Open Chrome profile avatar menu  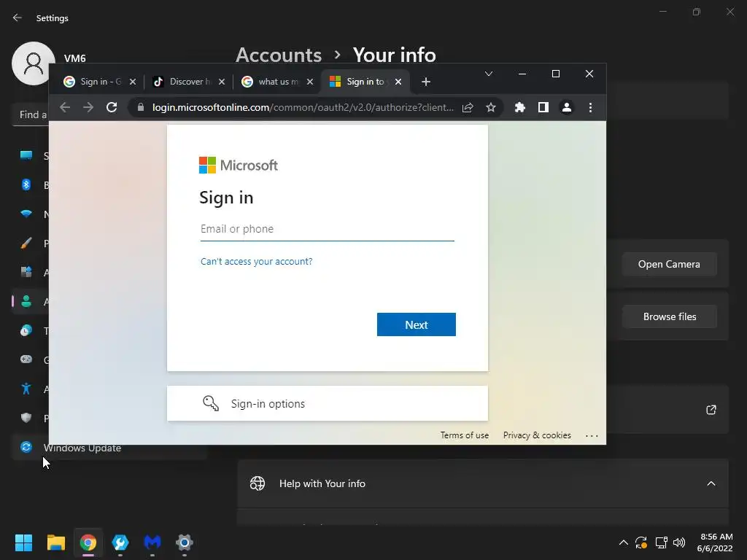(x=566, y=108)
